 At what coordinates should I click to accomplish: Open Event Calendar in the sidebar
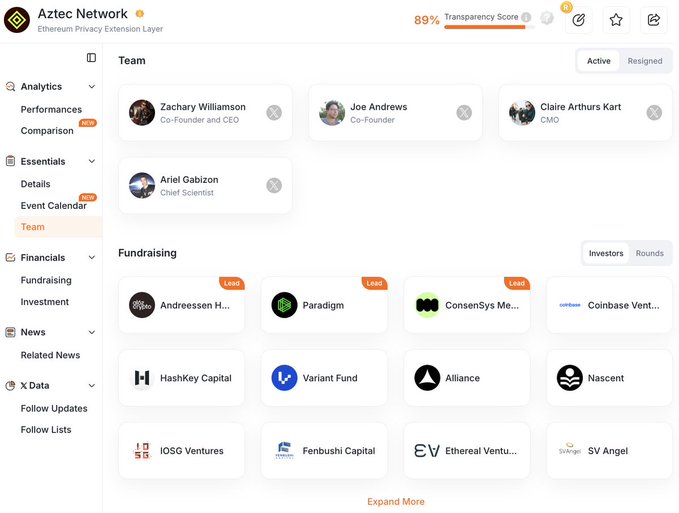click(54, 206)
